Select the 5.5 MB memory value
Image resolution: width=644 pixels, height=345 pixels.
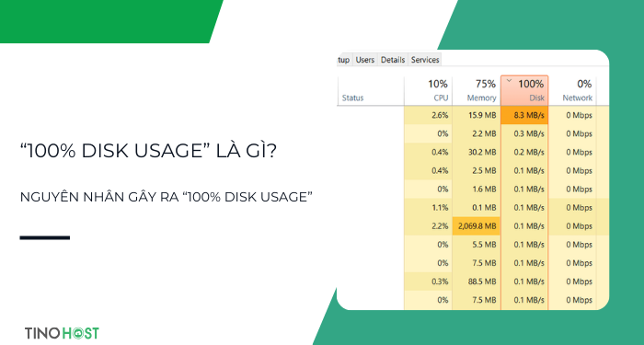pos(484,245)
